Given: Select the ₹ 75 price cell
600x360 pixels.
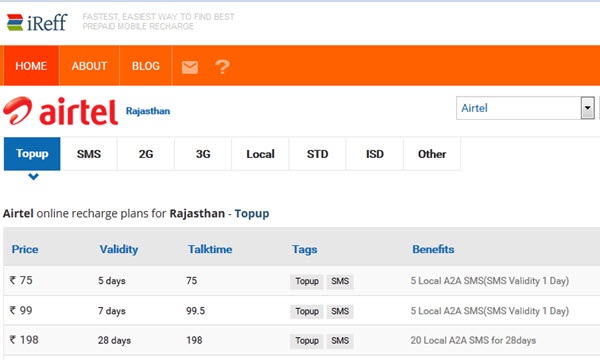Looking at the screenshot, I should (x=21, y=280).
